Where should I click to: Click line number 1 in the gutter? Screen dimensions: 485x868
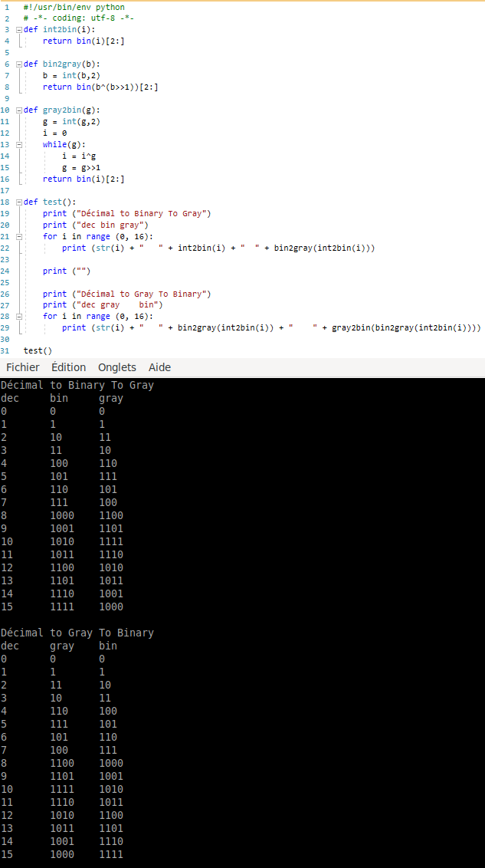(6, 7)
